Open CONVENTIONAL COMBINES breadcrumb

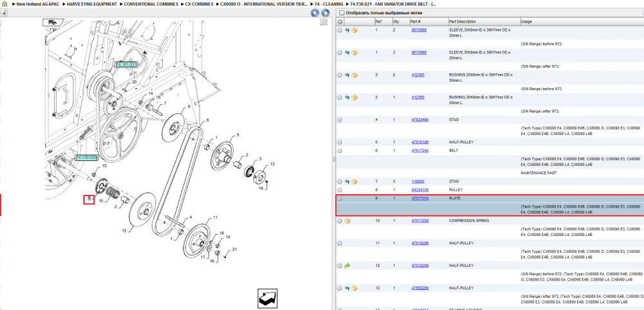(151, 4)
